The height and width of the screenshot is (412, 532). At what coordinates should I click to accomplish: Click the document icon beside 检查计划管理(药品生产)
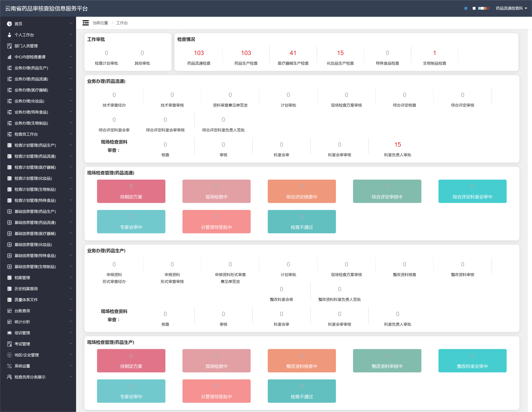(x=9, y=145)
